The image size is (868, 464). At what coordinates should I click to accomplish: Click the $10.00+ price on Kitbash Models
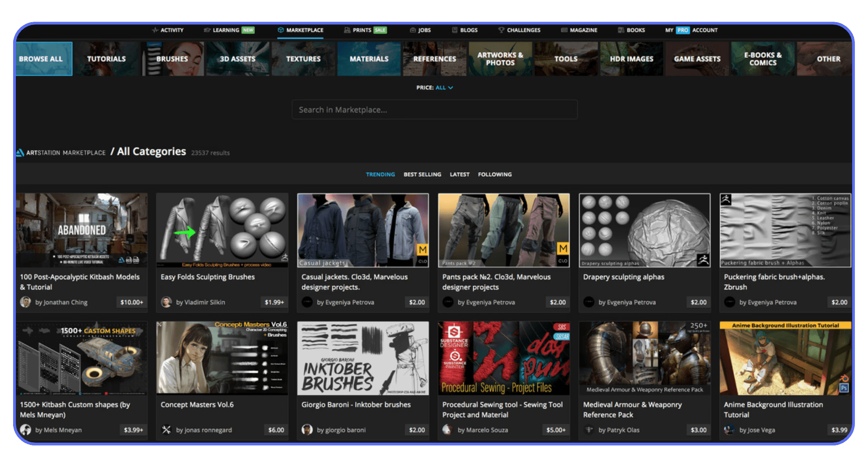(132, 302)
